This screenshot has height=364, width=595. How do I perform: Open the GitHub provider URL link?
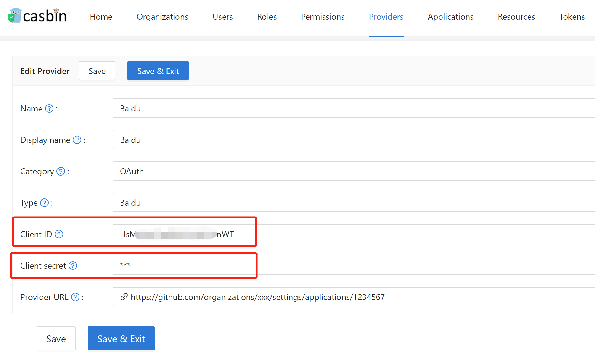click(x=258, y=297)
